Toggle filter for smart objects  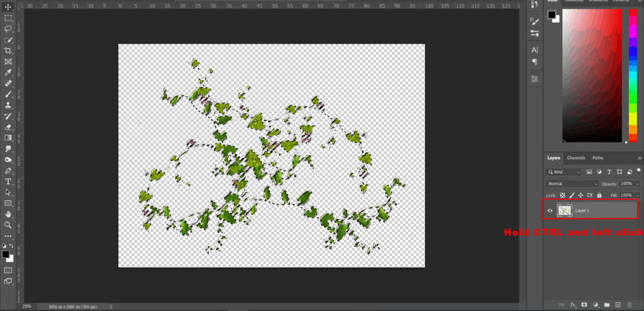pyautogui.click(x=629, y=172)
